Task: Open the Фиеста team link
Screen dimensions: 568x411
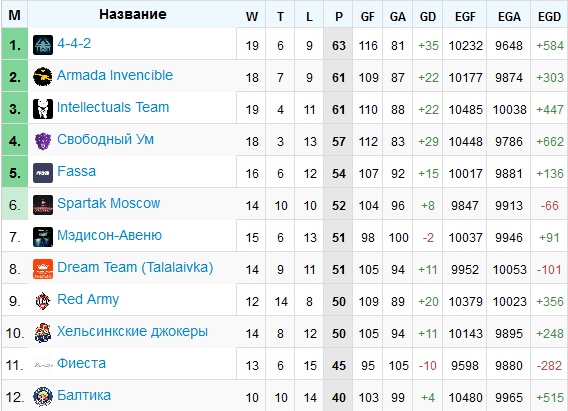Action: click(x=82, y=363)
